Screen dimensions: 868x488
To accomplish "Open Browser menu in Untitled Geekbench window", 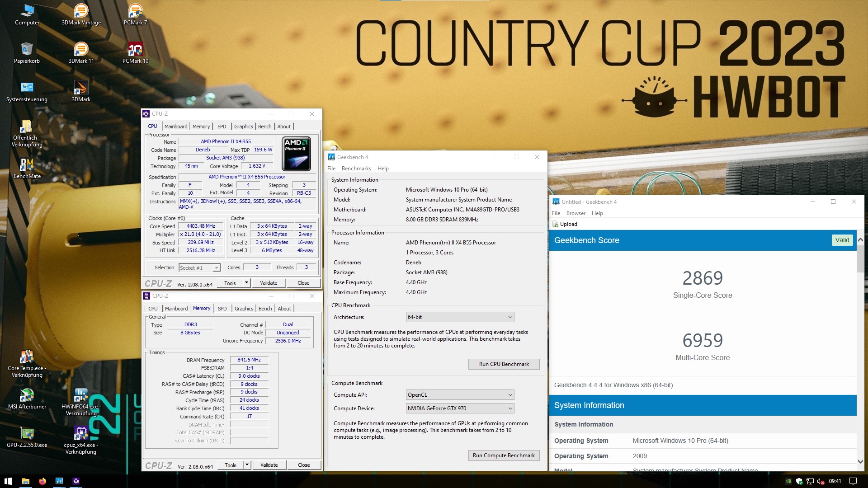I will [576, 213].
